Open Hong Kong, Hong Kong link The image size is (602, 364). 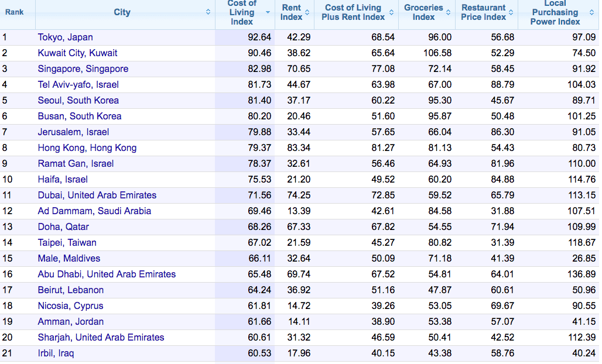pos(87,148)
